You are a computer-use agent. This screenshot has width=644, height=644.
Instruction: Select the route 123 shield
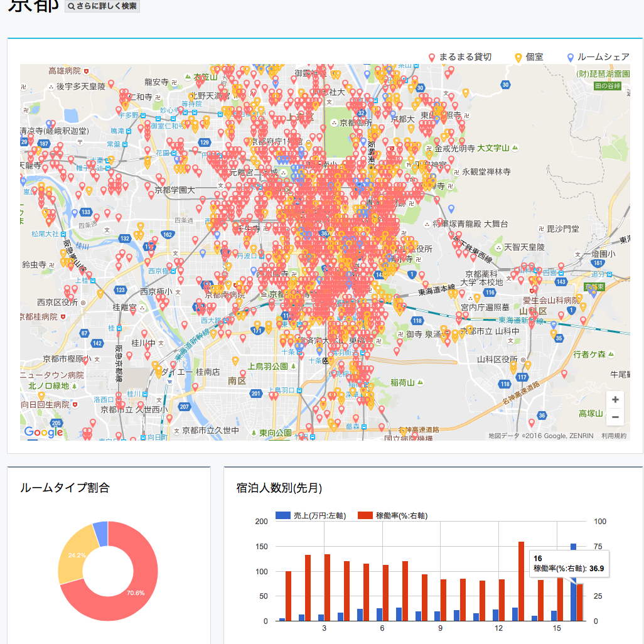coord(121,289)
